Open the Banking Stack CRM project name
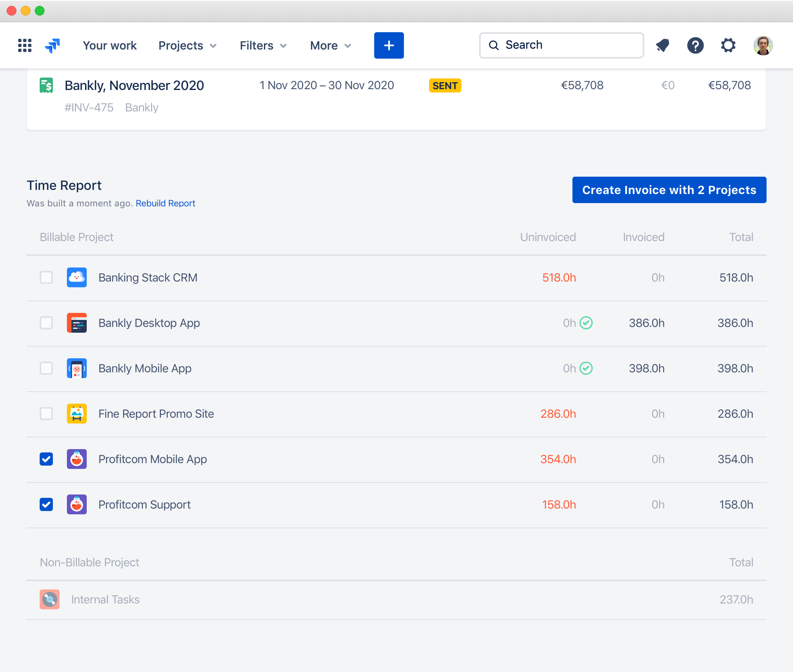The image size is (793, 672). 148,277
